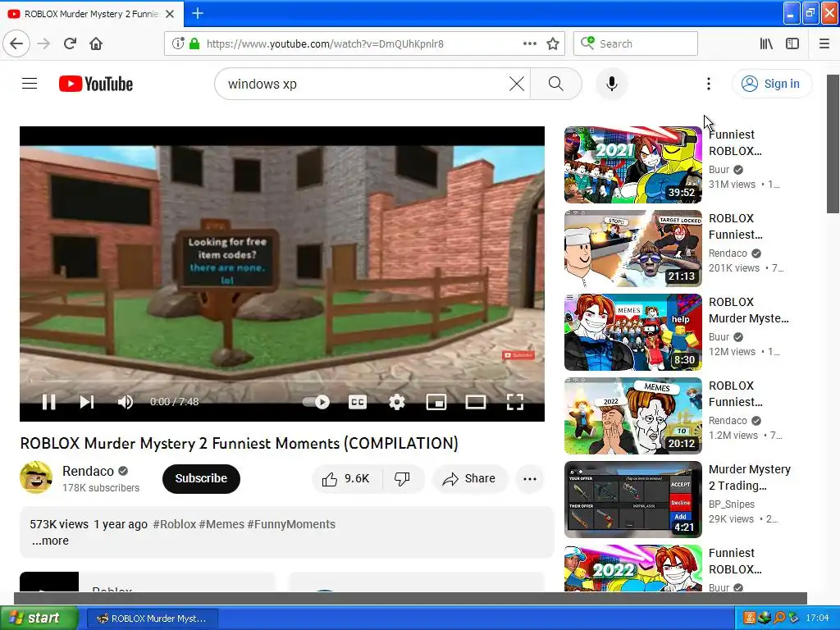Close the ROBLOX Murder Mystery tab
This screenshot has width=840, height=630.
point(170,14)
